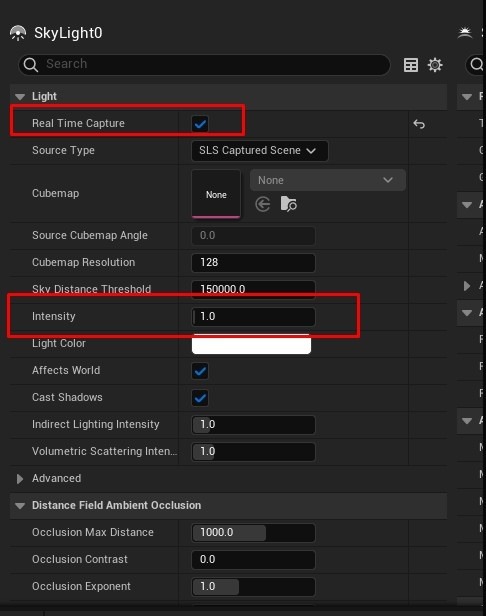486x616 pixels.
Task: Open the property matrix table icon
Action: (411, 65)
